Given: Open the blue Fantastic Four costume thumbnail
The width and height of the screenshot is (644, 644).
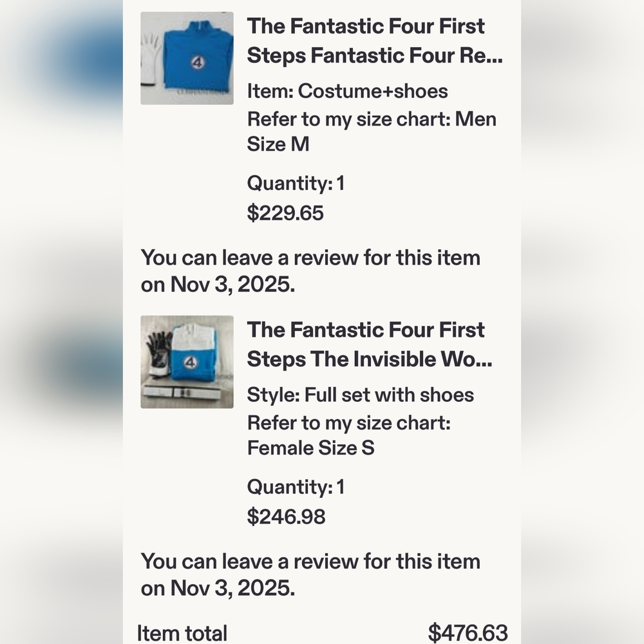Looking at the screenshot, I should pyautogui.click(x=187, y=58).
